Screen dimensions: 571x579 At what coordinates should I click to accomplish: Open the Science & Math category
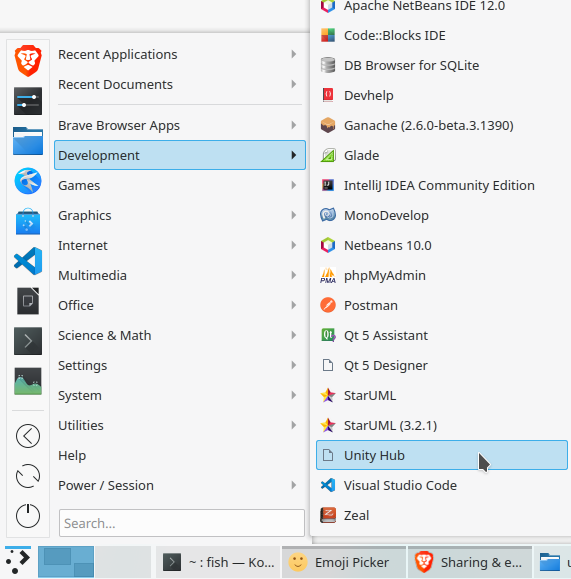(180, 335)
